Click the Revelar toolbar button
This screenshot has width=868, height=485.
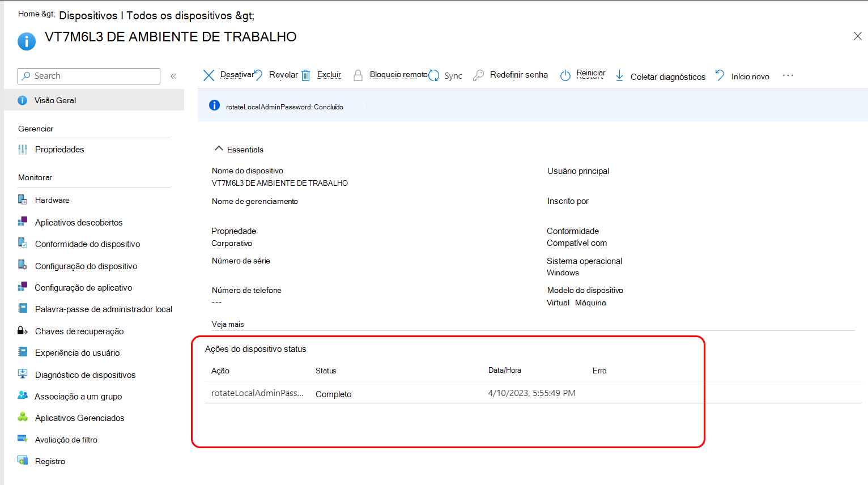click(276, 75)
